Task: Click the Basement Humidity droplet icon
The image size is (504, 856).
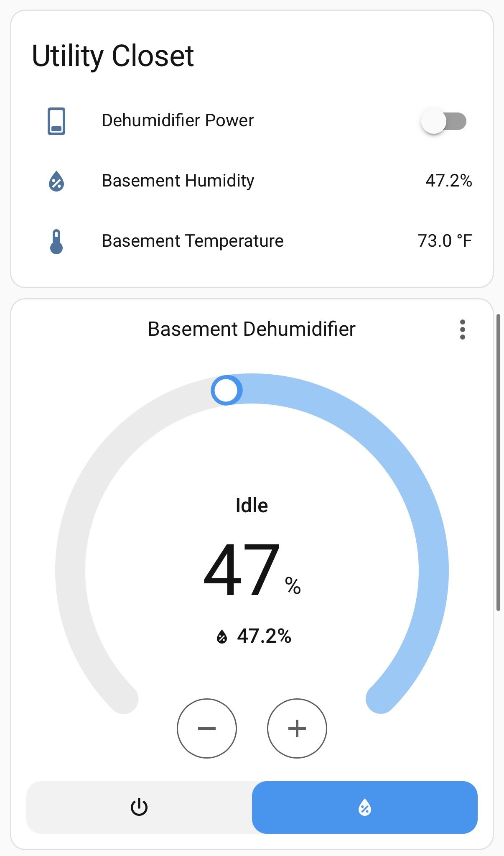Action: [56, 181]
